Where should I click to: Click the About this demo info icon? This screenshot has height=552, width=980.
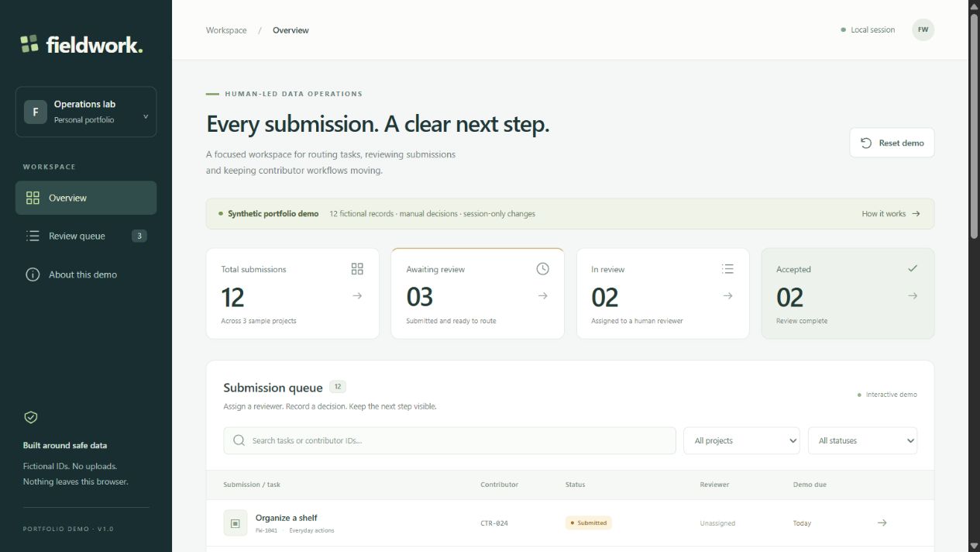pyautogui.click(x=33, y=274)
